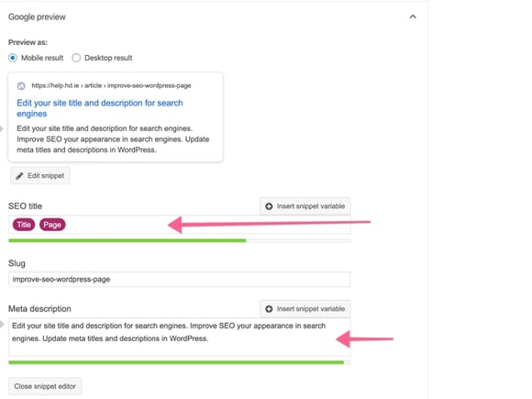Screen dimensions: 532x399
Task: Select the Mobile result radio button
Action: click(13, 58)
